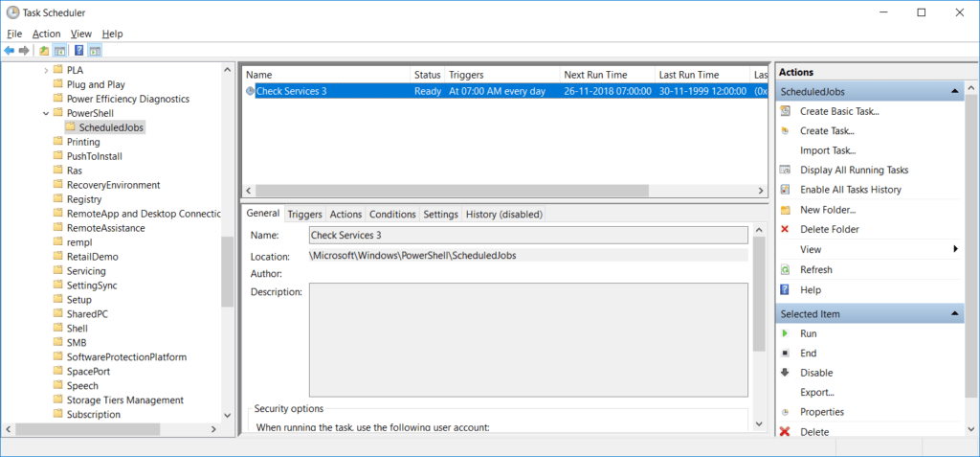Click the green Run icon

click(x=786, y=333)
